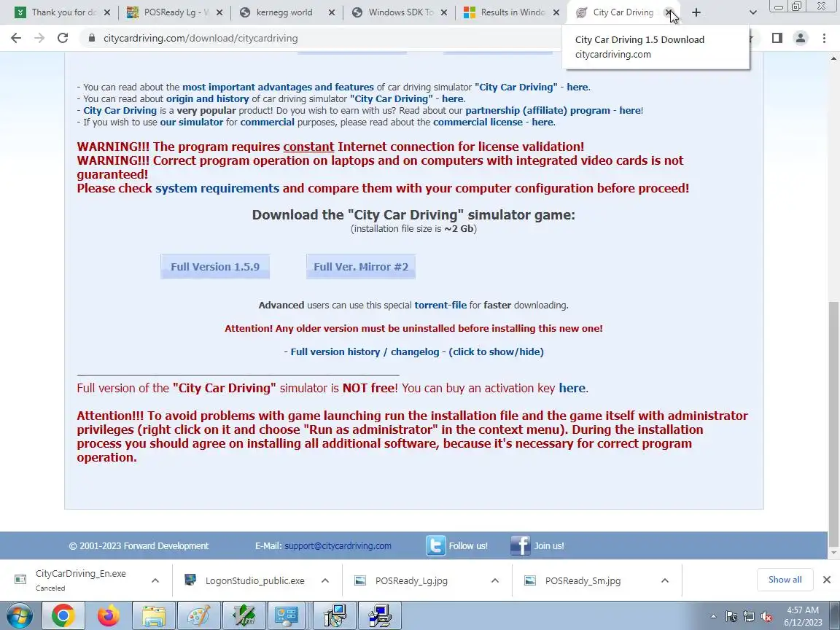Open last taskbar icon with two computers
The width and height of the screenshot is (840, 630).
(x=380, y=616)
